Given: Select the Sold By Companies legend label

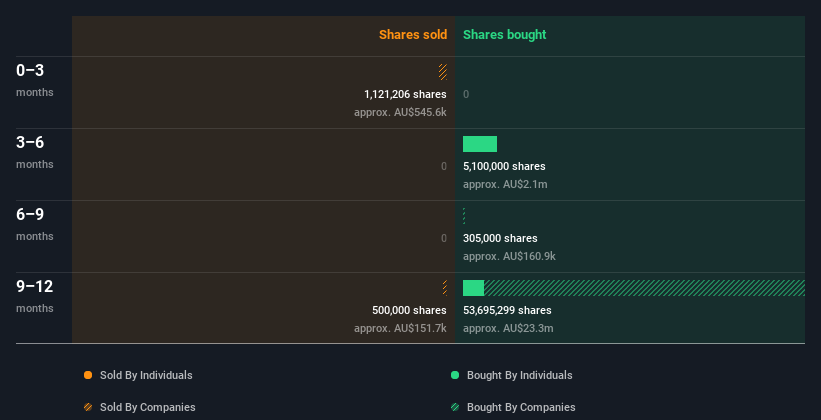Looking at the screenshot, I should click(x=148, y=407).
